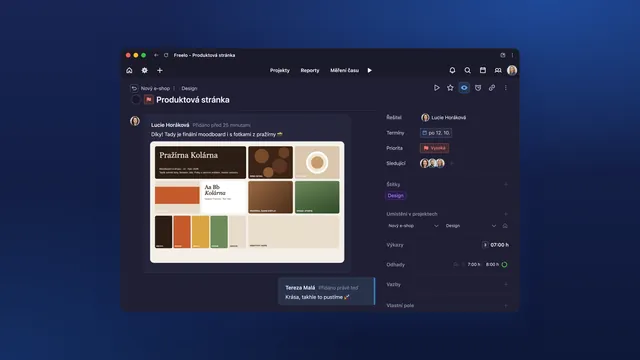Screen dimensions: 640x360
Task: Start time tracking on this task
Action: (436, 88)
